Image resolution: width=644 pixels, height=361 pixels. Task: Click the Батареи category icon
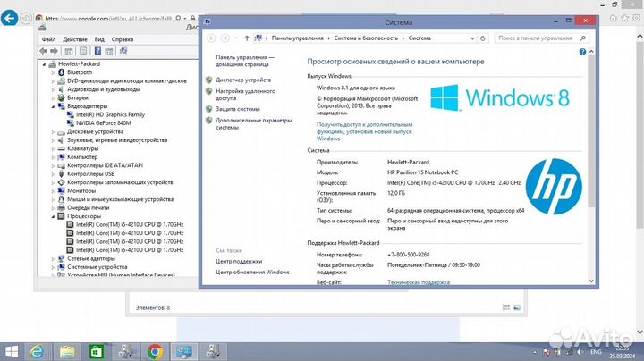point(61,97)
